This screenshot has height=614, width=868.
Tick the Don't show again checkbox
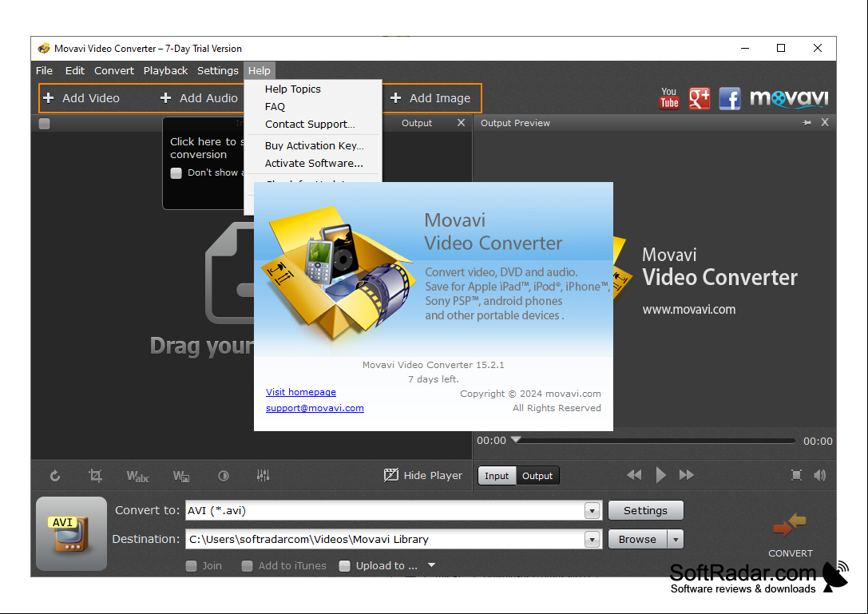(x=176, y=172)
